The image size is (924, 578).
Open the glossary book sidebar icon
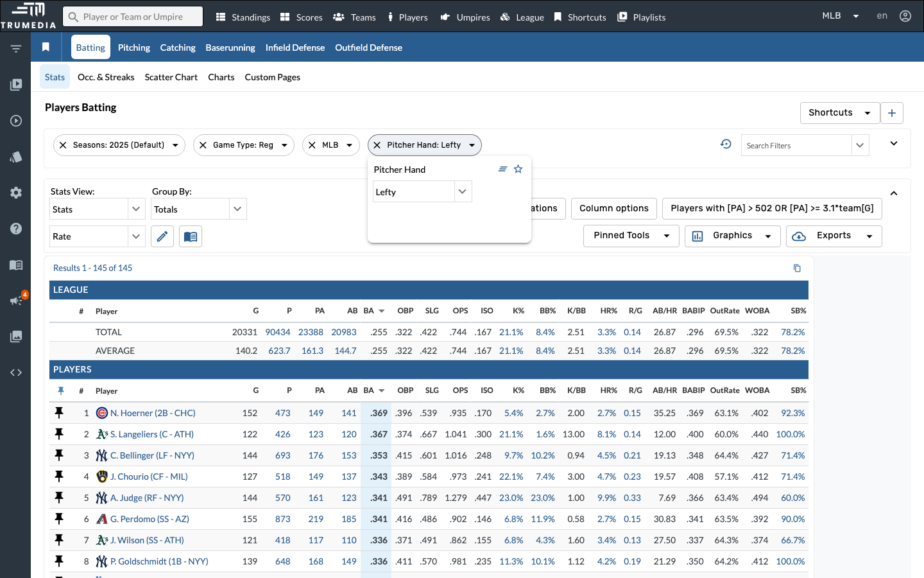[16, 265]
